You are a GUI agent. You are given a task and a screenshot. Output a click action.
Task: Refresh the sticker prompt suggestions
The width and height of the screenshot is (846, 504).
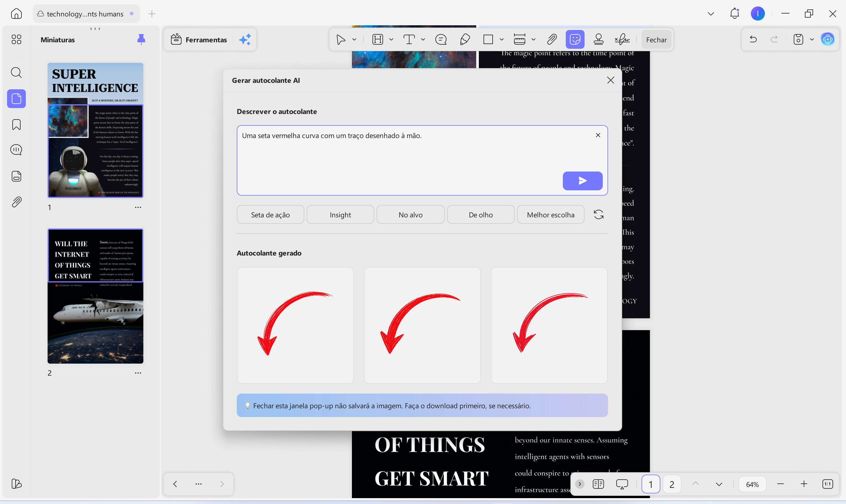click(598, 215)
